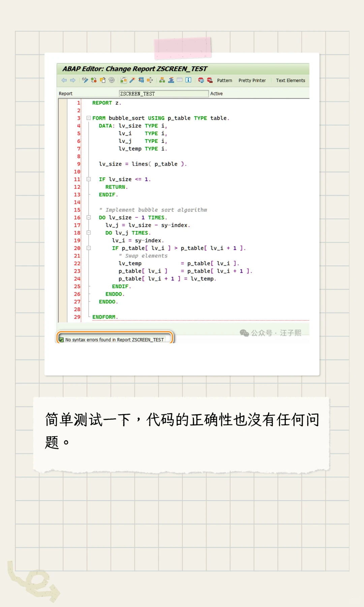
Task: Click the spiral Enhance icon
Action: click(112, 80)
